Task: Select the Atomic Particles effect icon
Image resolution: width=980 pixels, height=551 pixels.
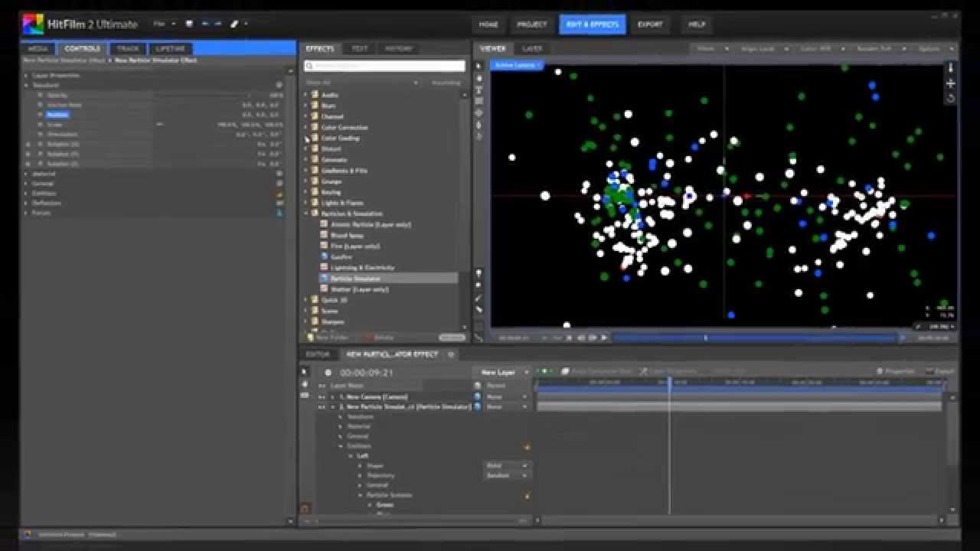Action: coord(324,224)
